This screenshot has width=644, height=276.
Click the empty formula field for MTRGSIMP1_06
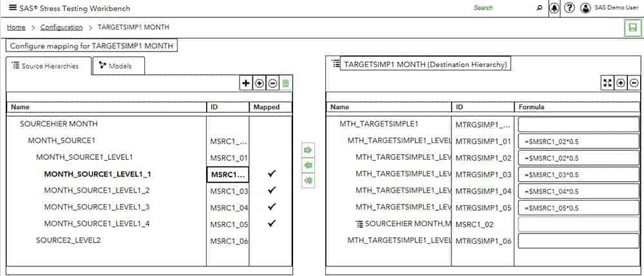(578, 241)
